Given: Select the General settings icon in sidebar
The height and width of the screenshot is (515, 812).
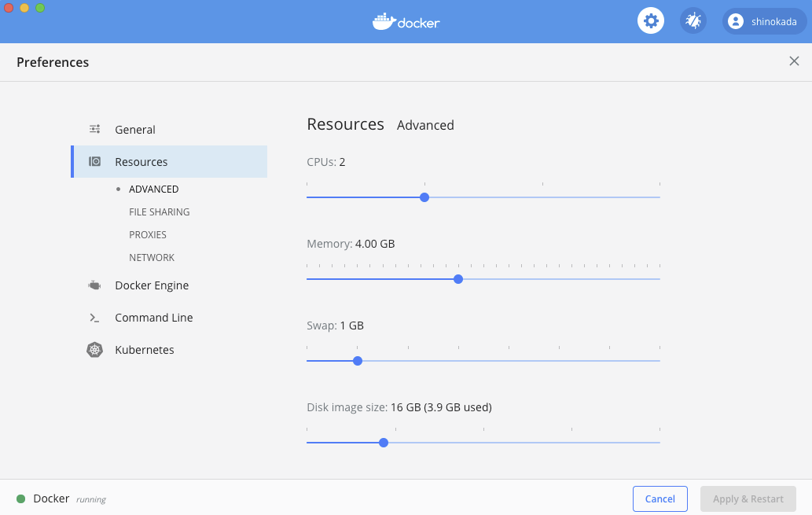Looking at the screenshot, I should 94,129.
